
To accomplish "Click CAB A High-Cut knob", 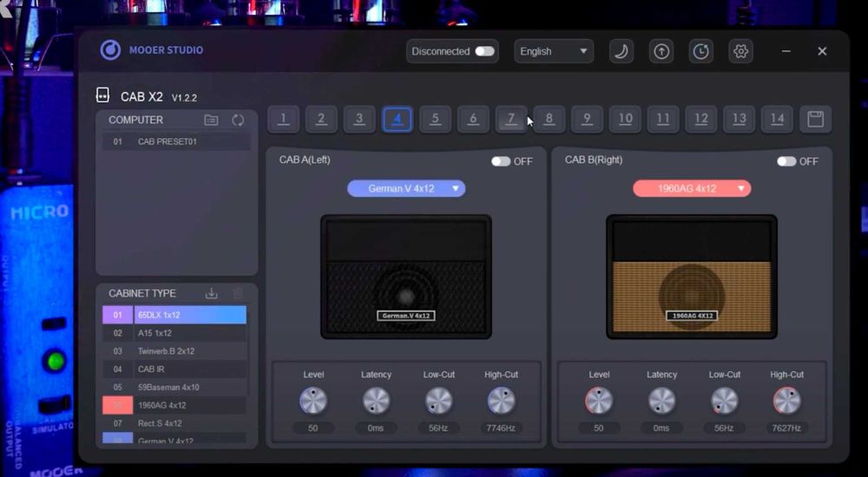I will (501, 402).
